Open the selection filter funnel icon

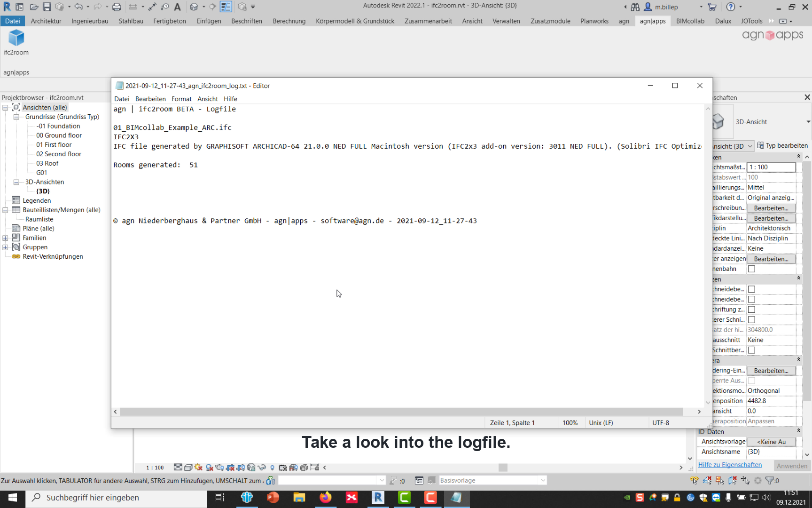769,480
